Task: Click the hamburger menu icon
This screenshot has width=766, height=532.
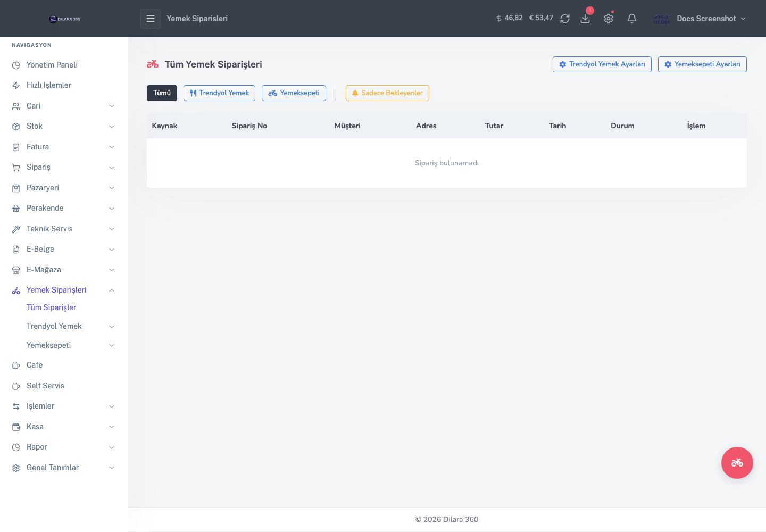Action: pyautogui.click(x=151, y=19)
